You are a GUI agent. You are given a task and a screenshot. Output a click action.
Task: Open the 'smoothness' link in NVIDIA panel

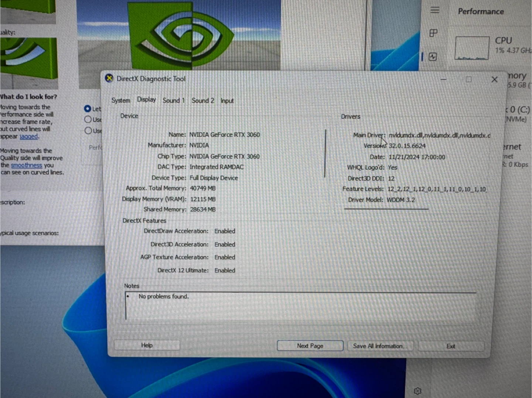pos(27,165)
